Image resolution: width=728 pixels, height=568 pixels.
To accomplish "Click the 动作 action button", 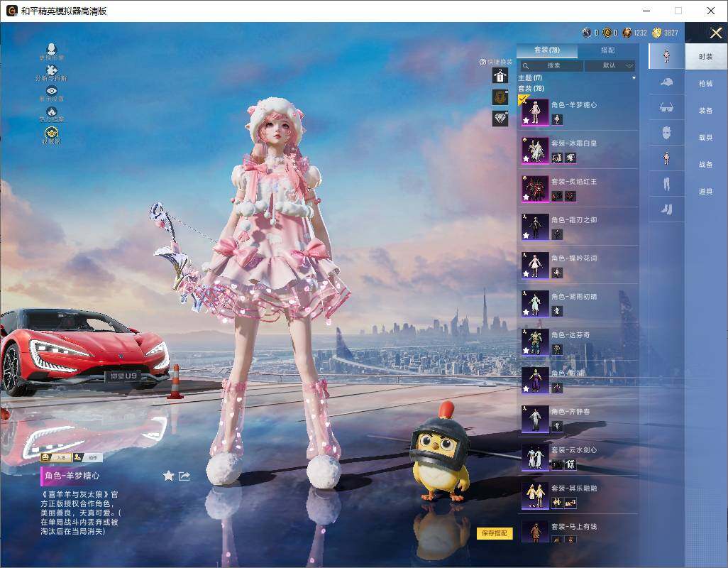I will coord(88,457).
